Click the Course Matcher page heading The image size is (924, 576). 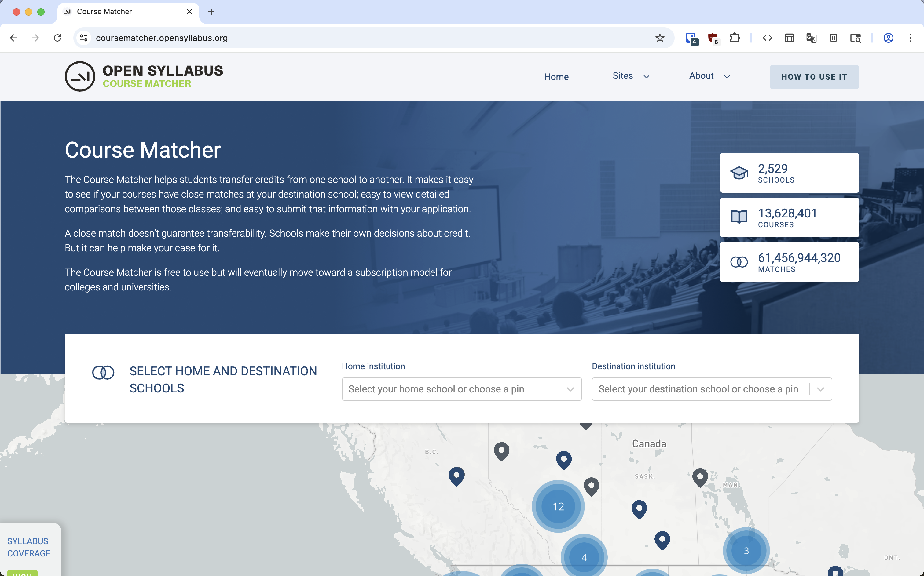[x=142, y=150]
